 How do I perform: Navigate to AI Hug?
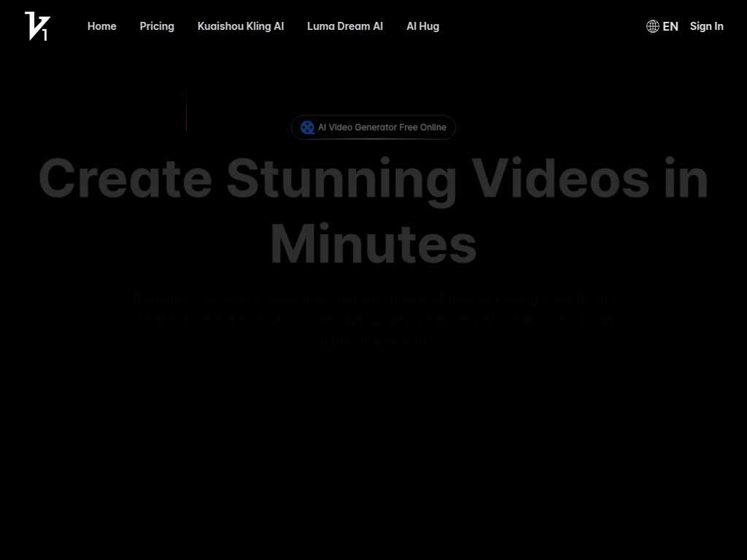[422, 26]
